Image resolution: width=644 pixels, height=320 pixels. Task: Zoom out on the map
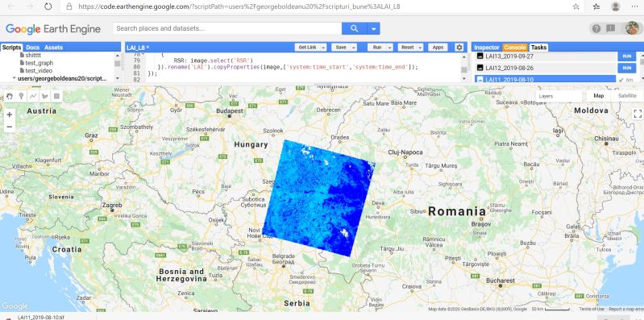click(x=10, y=127)
